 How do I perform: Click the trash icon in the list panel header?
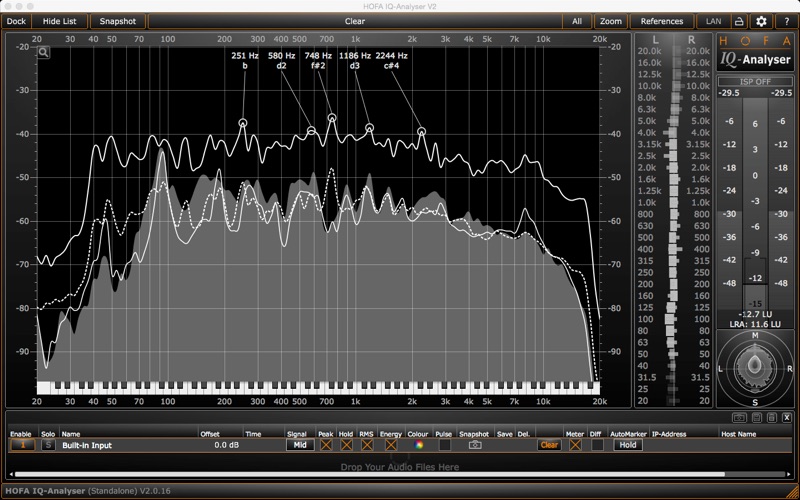click(772, 418)
